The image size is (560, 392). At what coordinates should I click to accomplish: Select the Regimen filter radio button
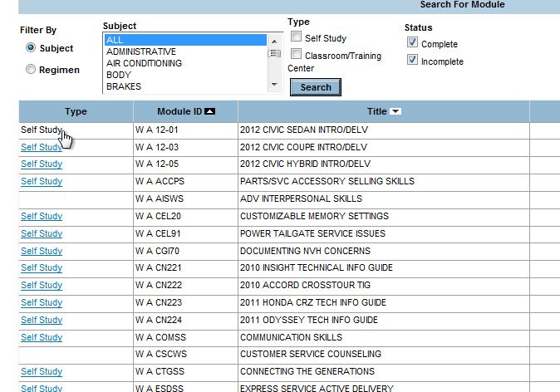click(x=31, y=70)
